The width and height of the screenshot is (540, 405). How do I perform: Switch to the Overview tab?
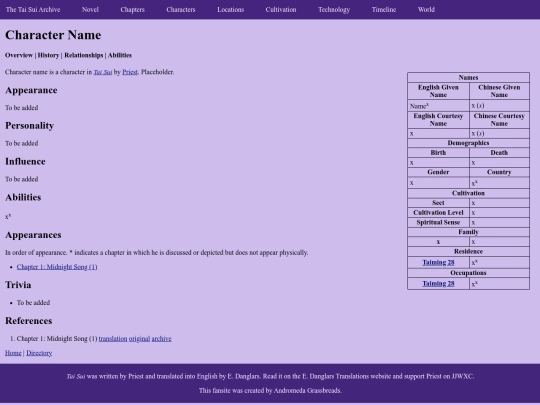click(19, 55)
